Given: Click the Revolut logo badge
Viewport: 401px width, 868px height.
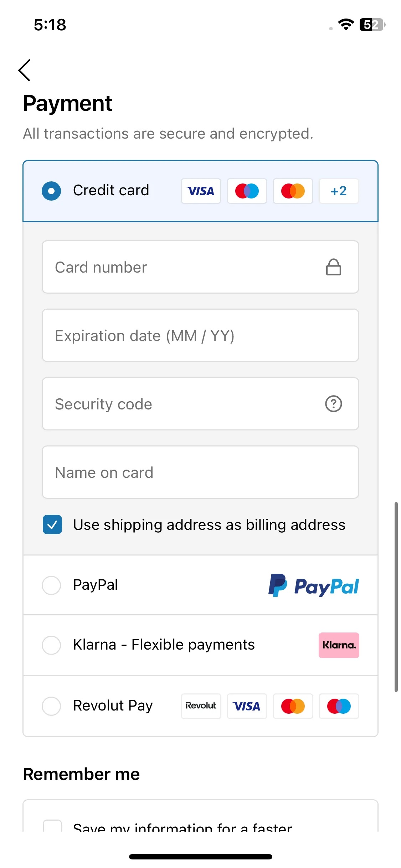Looking at the screenshot, I should tap(201, 706).
